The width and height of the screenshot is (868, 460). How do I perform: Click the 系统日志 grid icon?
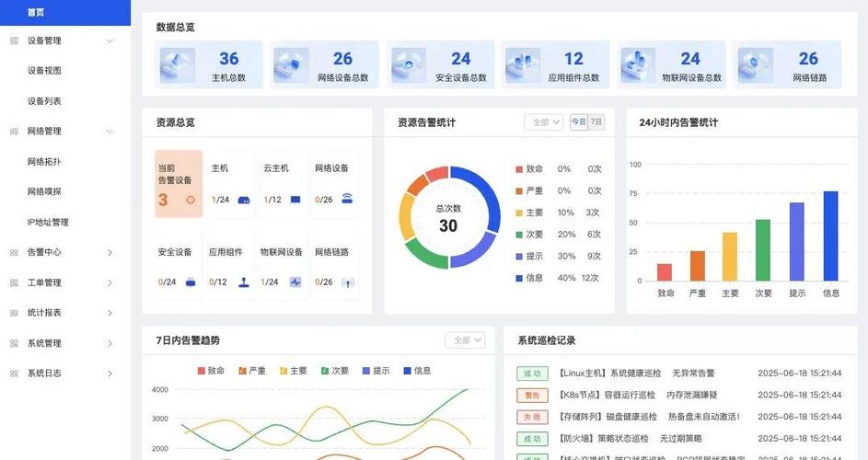[15, 374]
